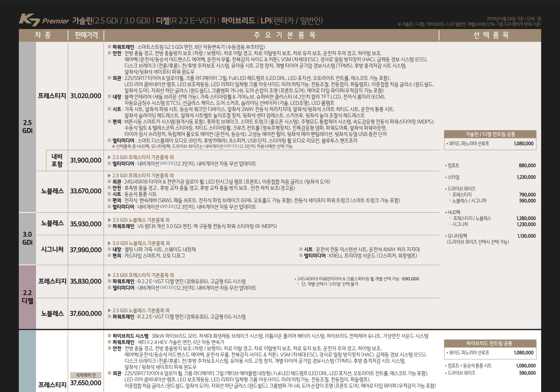Image resolution: width=560 pixels, height=392 pixels.
Task: Click the 선택품목 중 HUD팩 footnote
Action: pos(202,146)
